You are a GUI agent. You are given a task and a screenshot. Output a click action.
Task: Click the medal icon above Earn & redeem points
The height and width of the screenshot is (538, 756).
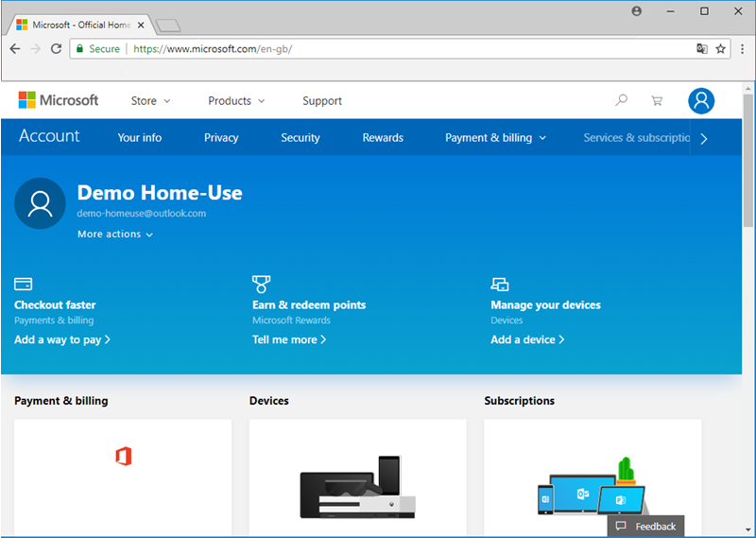[x=262, y=285]
